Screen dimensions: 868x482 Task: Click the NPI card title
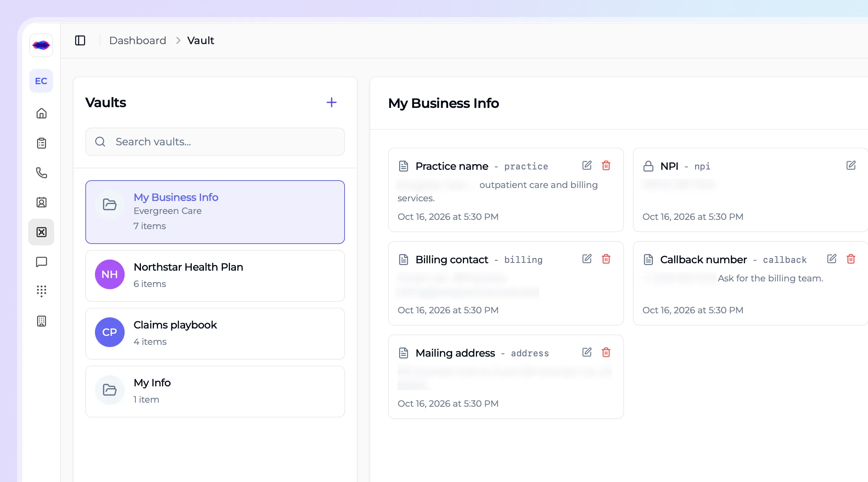coord(669,166)
